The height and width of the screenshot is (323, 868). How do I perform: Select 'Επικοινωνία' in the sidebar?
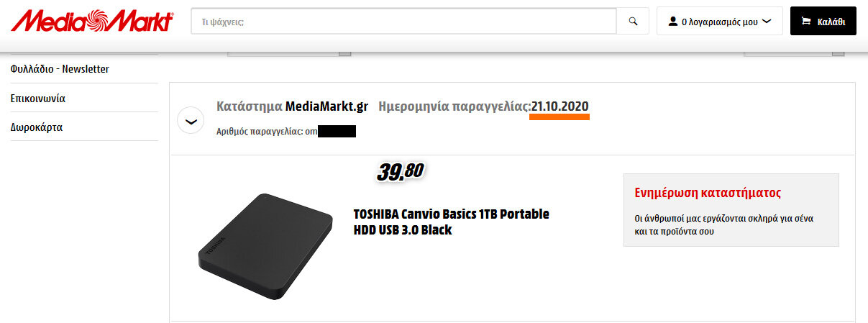click(x=43, y=98)
